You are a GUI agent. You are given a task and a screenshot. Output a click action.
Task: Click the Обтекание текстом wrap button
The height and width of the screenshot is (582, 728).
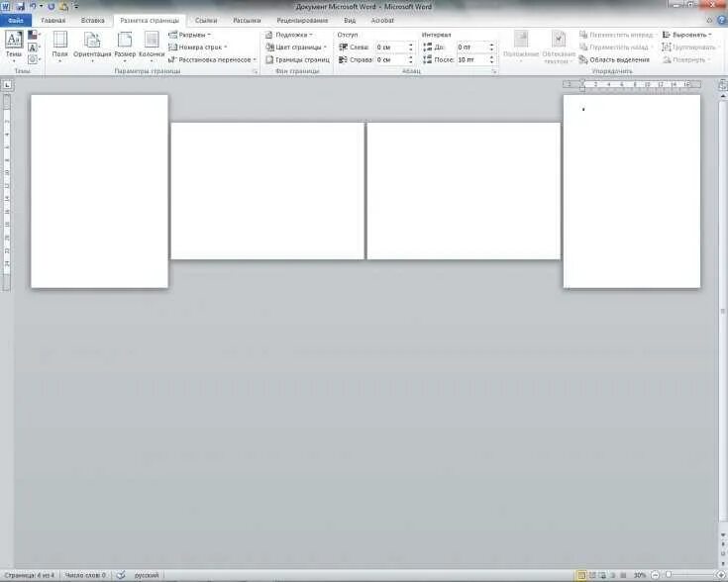tap(559, 47)
